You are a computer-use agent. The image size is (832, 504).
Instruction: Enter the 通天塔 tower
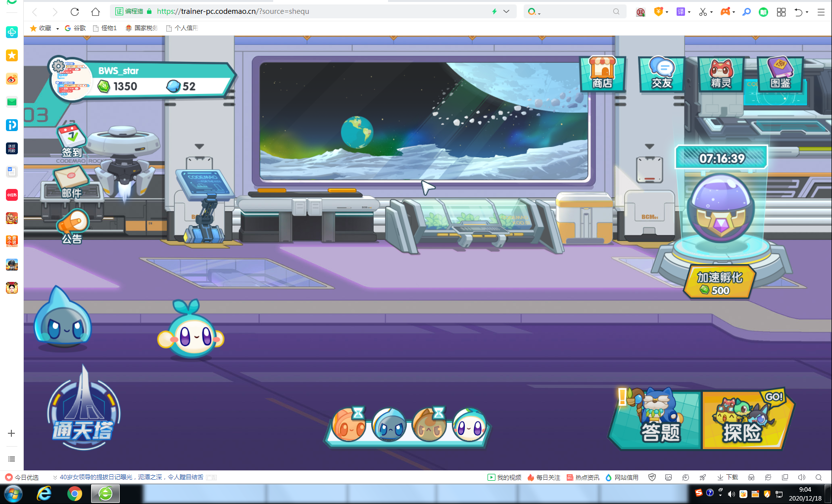point(84,407)
